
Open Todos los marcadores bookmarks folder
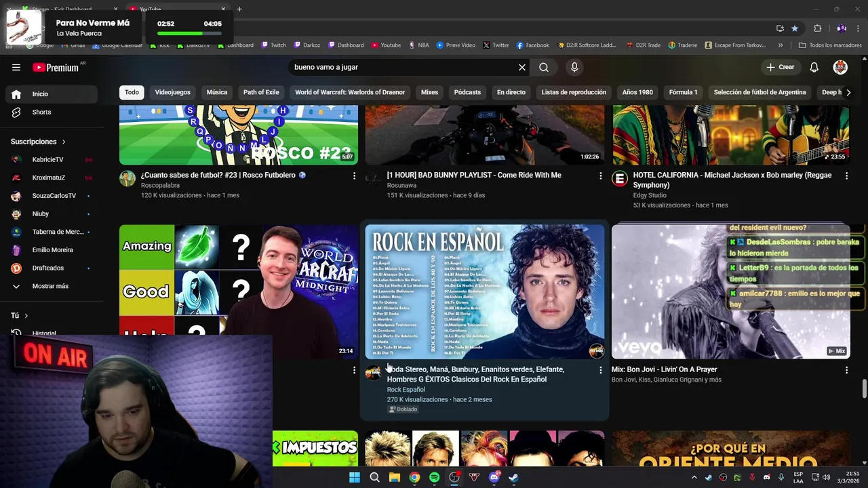coord(830,45)
